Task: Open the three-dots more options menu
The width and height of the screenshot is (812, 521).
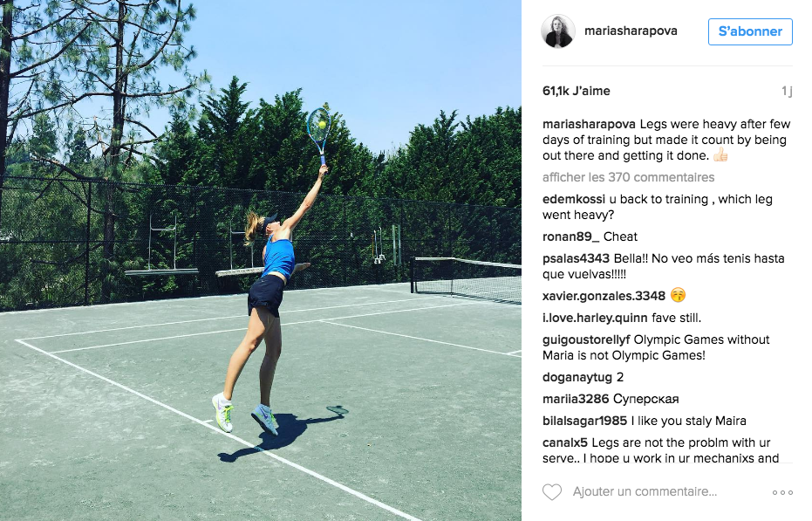Action: (782, 492)
